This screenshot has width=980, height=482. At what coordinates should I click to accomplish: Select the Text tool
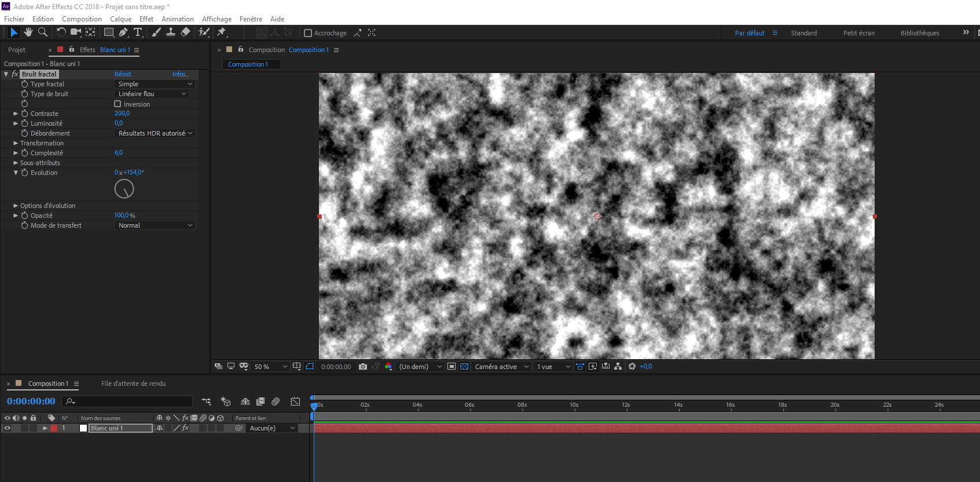[x=138, y=32]
